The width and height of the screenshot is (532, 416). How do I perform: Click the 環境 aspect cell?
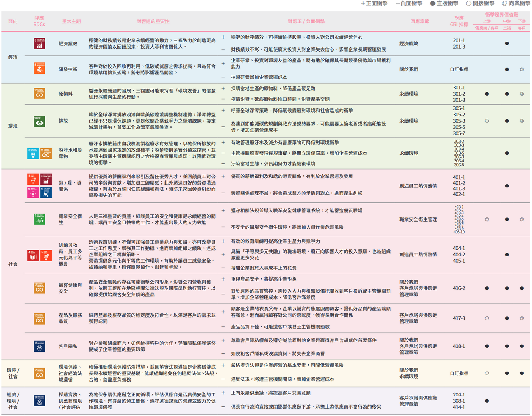(x=13, y=126)
